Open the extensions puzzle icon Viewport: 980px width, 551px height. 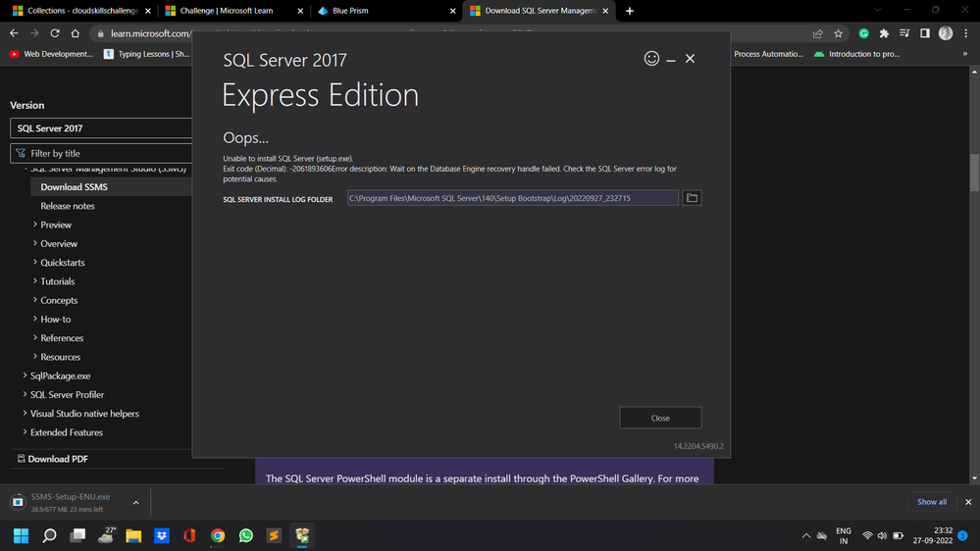pos(884,33)
